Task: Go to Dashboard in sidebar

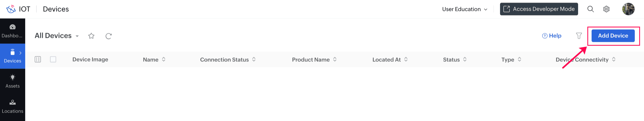Action: (13, 31)
